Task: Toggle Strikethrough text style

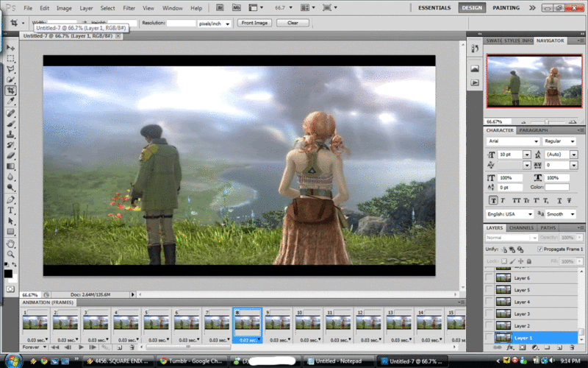Action: (x=569, y=200)
